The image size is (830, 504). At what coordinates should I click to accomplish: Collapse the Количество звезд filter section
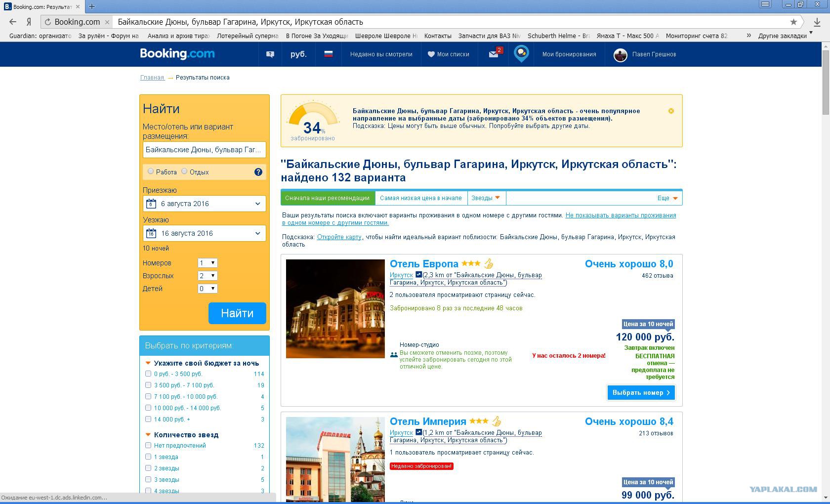tap(148, 435)
